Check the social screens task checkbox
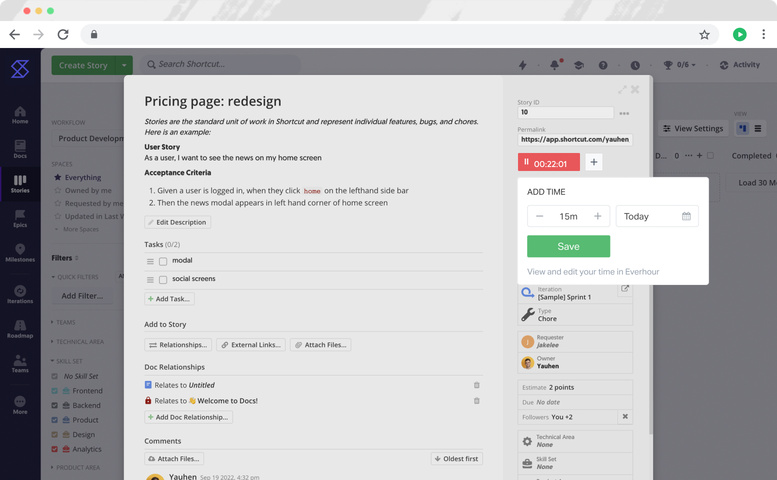This screenshot has height=480, width=777. click(x=163, y=280)
